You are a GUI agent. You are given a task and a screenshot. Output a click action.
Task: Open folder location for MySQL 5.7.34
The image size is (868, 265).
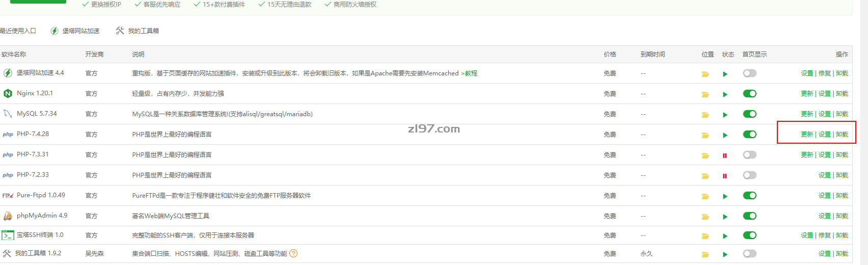click(705, 115)
